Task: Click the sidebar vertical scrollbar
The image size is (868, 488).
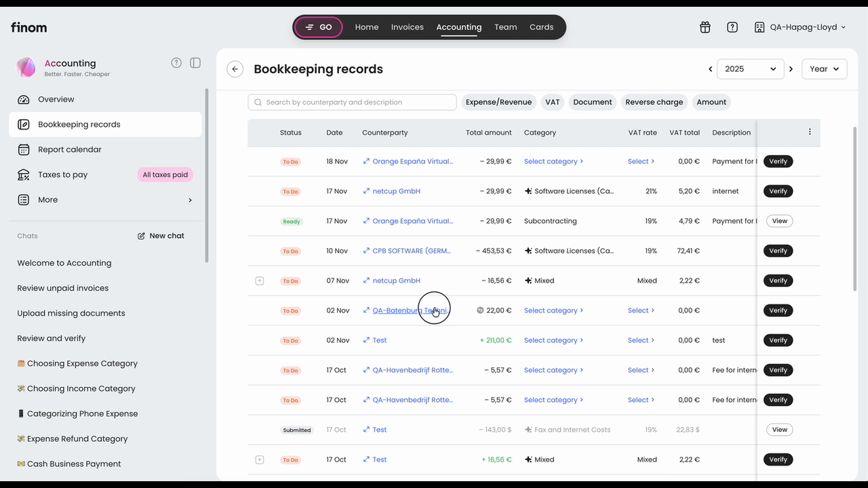Action: [207, 175]
